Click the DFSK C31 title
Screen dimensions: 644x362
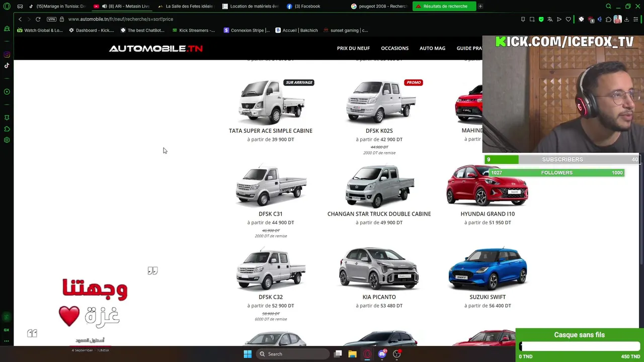tap(271, 214)
